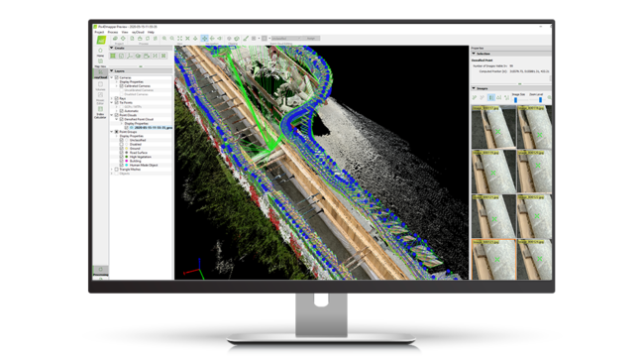This screenshot has height=363, width=644.
Task: Expand the Rays tree item
Action: click(112, 98)
